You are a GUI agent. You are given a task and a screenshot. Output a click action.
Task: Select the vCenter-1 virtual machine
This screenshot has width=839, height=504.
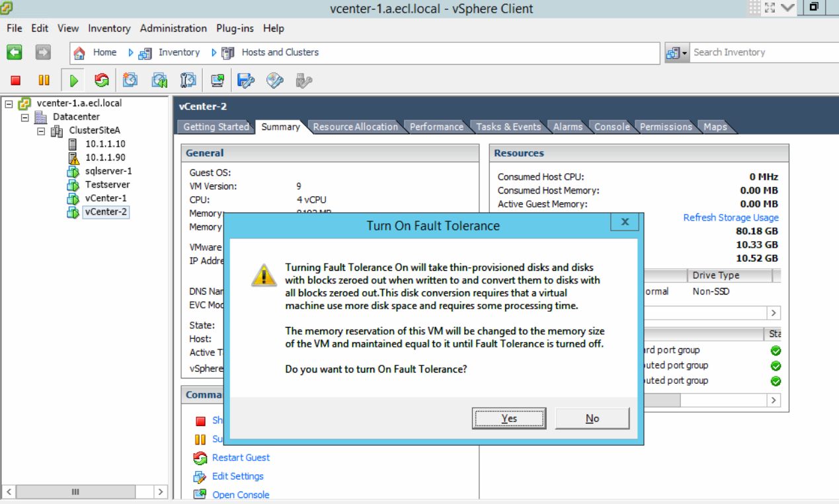pyautogui.click(x=106, y=198)
